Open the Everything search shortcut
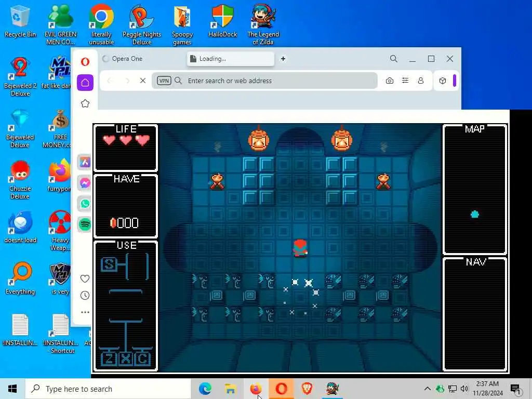Image resolution: width=532 pixels, height=399 pixels. 20,278
